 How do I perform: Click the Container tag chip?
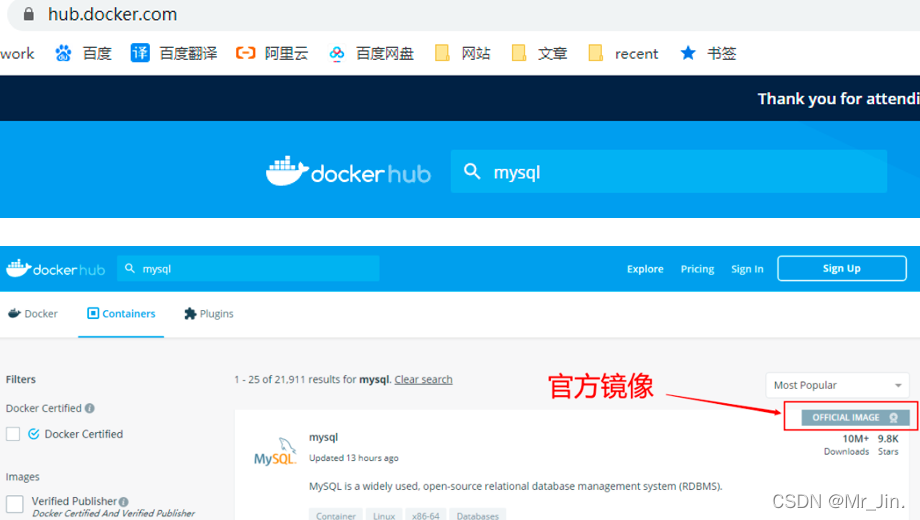[336, 515]
